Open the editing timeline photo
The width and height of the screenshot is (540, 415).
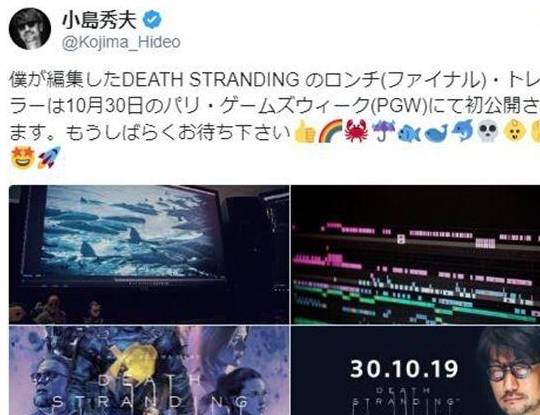416,255
